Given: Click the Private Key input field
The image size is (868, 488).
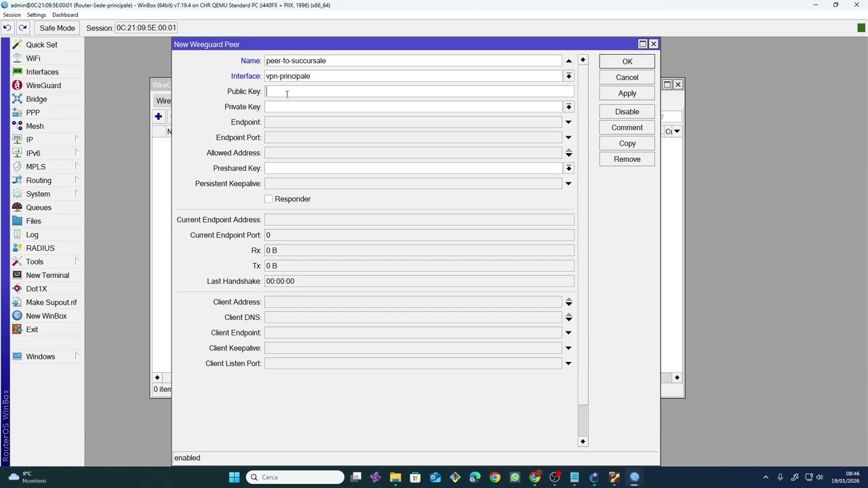Looking at the screenshot, I should [413, 106].
